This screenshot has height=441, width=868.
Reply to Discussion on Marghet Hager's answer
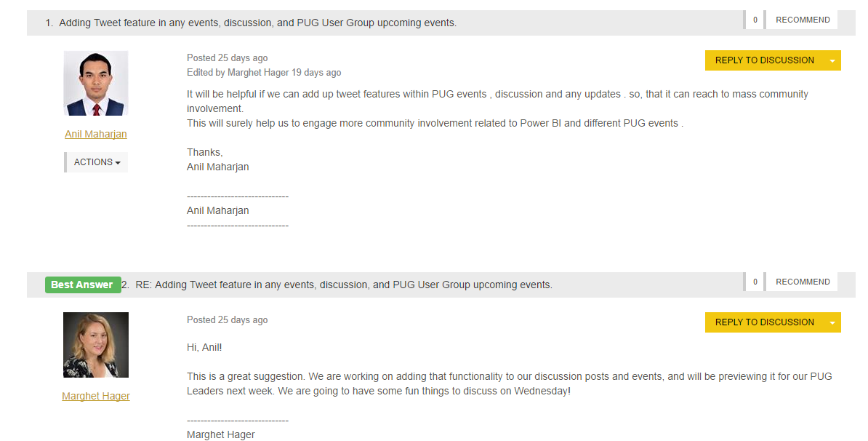[764, 322]
